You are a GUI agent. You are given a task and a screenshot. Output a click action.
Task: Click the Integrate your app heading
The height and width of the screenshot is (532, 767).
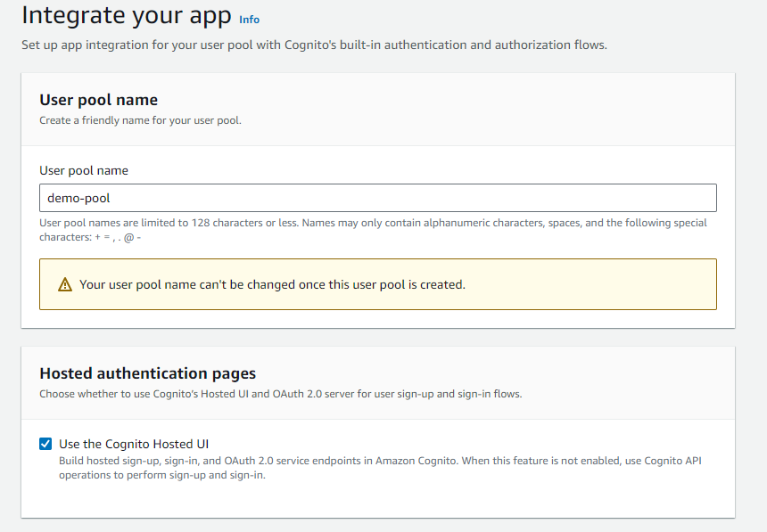click(111, 15)
